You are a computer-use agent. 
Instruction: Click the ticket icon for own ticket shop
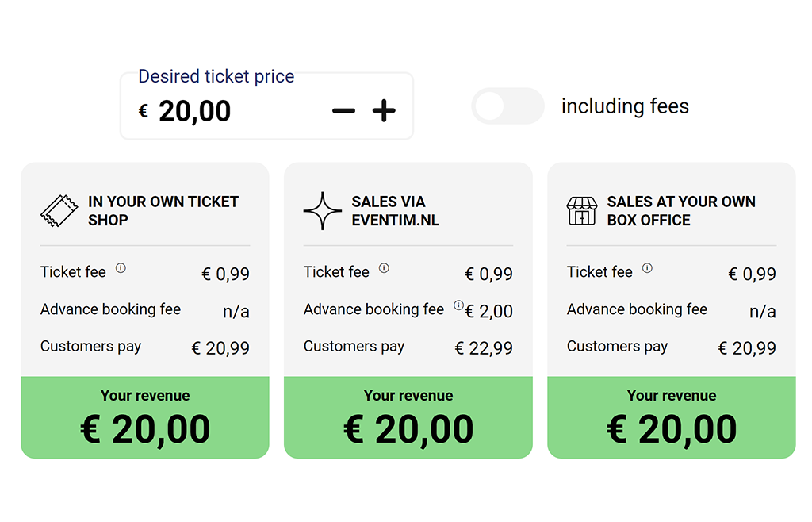(59, 211)
